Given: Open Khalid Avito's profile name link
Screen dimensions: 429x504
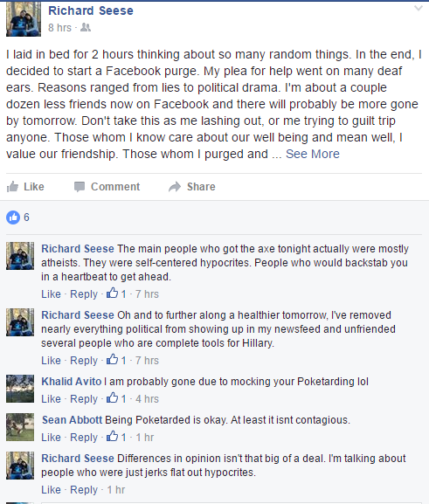Looking at the screenshot, I should [x=72, y=382].
